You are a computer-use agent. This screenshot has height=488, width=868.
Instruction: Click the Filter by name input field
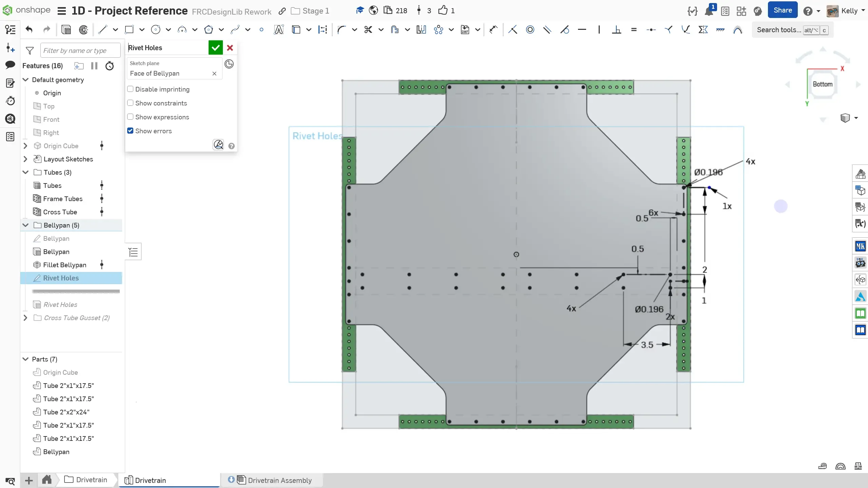(80, 51)
